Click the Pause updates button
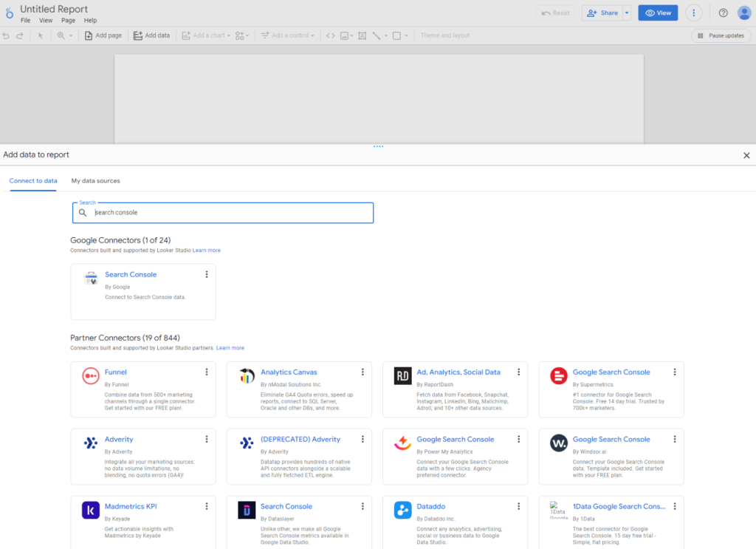The width and height of the screenshot is (756, 549). coord(721,35)
